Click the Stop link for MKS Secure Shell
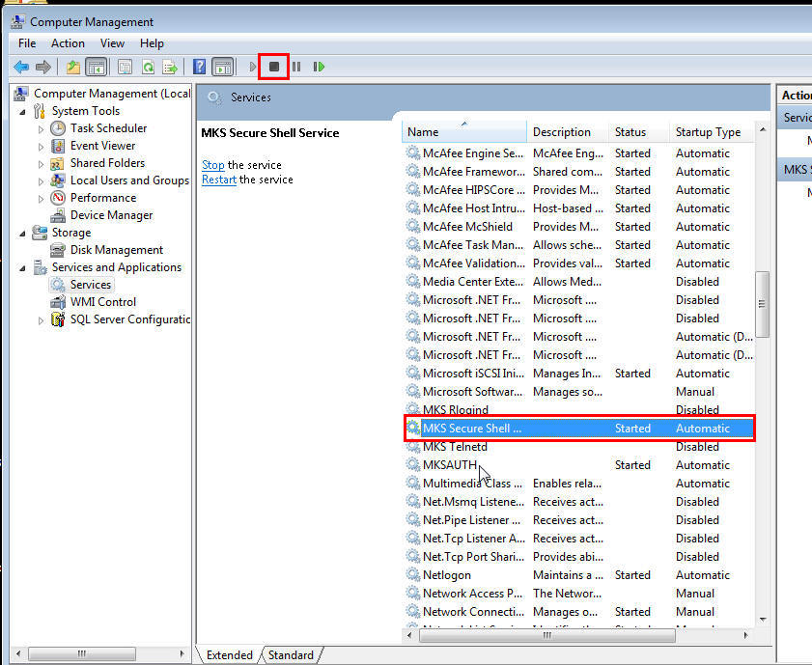Viewport: 812px width, 665px height. pos(211,165)
